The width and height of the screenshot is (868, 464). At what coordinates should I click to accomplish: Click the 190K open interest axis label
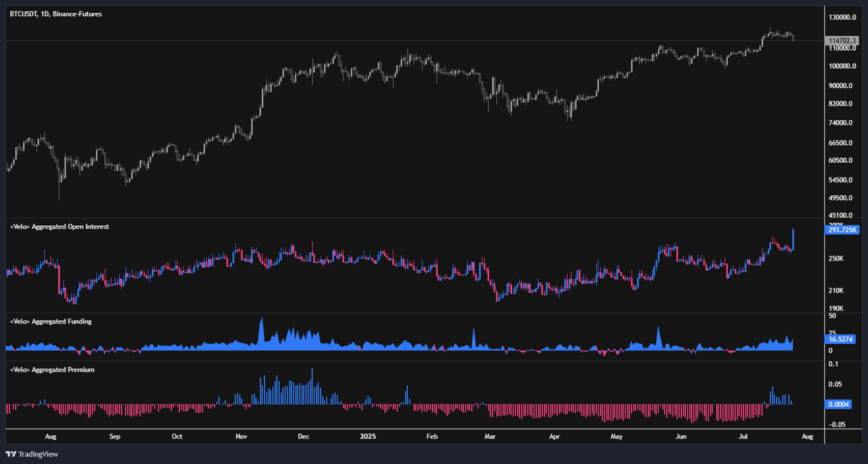[x=836, y=308]
